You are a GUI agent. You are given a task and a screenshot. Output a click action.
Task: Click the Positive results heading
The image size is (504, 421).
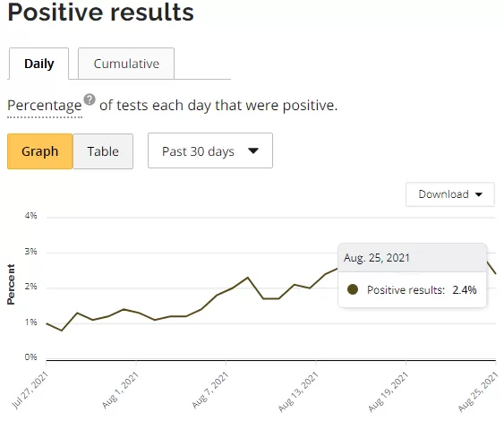(100, 13)
